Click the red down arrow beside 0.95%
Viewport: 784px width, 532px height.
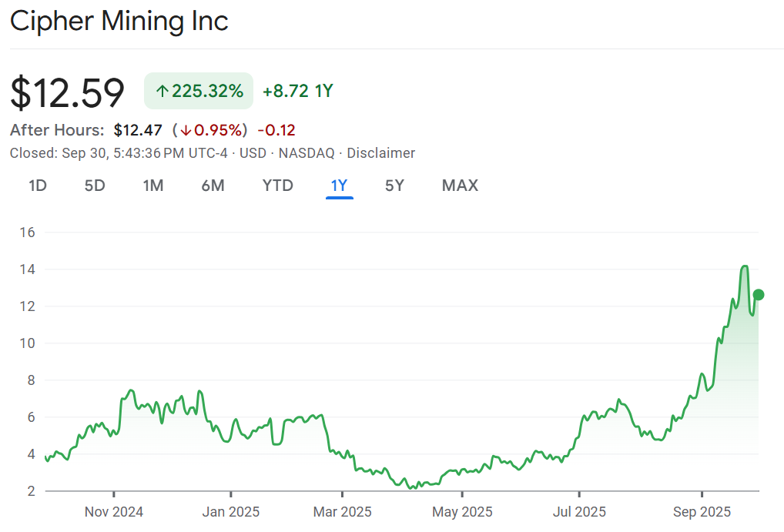pyautogui.click(x=186, y=130)
